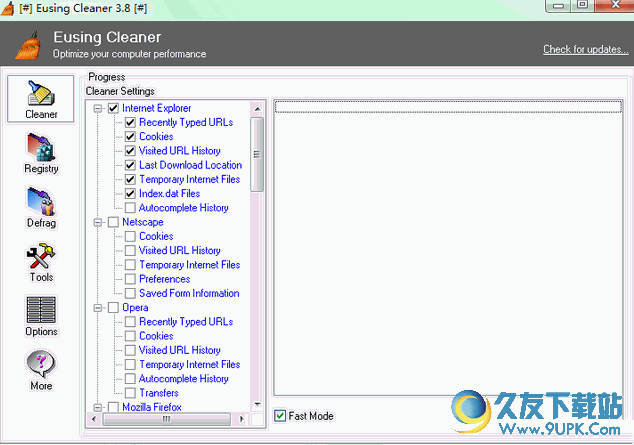The image size is (634, 445).
Task: Collapse the Mozilla Firefox tree node
Action: pos(97,407)
